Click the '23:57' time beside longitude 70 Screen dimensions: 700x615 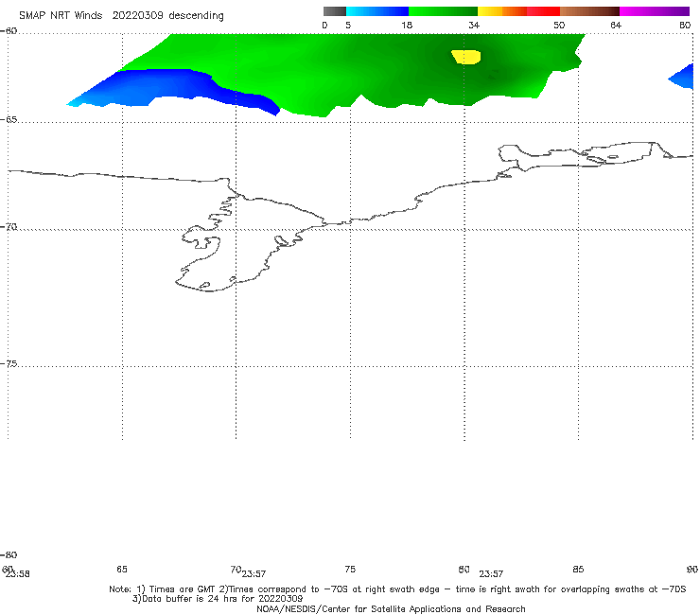tap(254, 574)
